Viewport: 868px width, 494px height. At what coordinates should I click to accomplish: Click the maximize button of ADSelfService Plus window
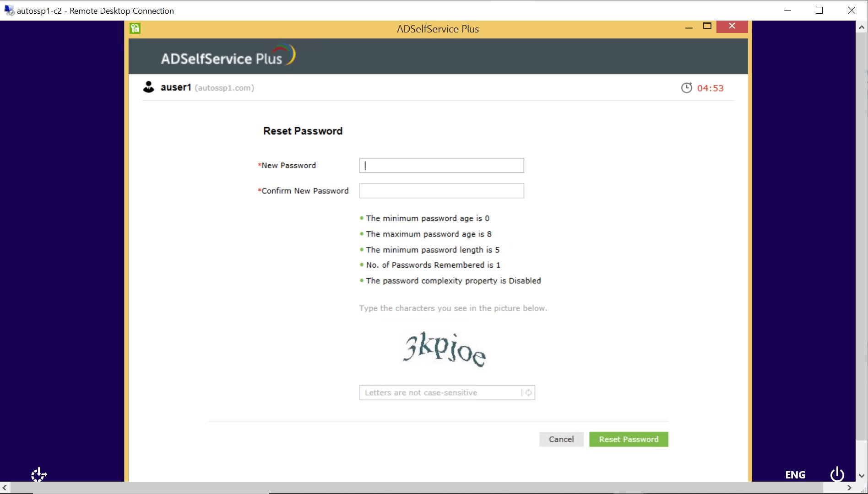point(706,27)
